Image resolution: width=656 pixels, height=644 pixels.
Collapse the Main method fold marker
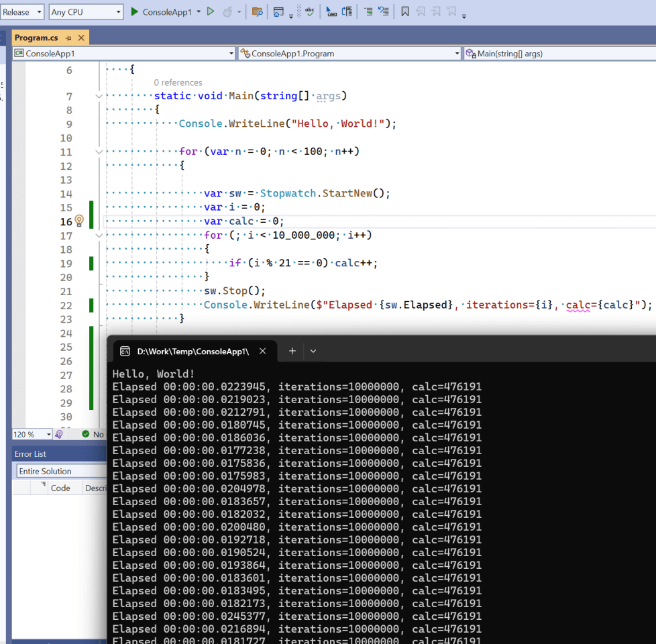(x=99, y=96)
